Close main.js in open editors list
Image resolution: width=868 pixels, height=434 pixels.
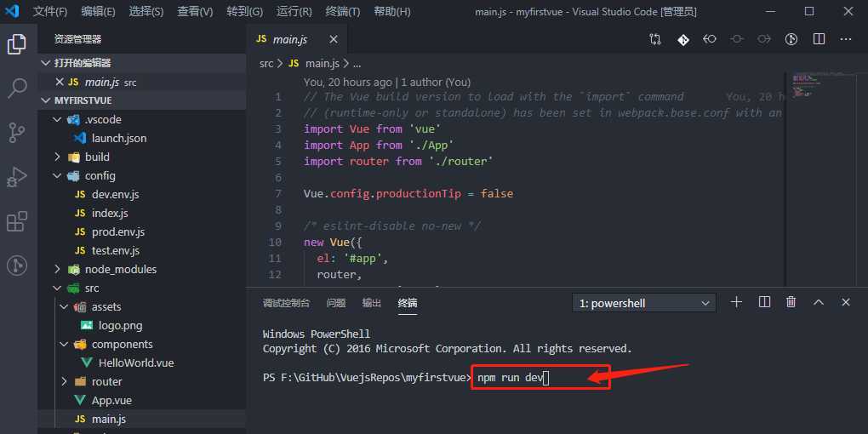point(60,82)
